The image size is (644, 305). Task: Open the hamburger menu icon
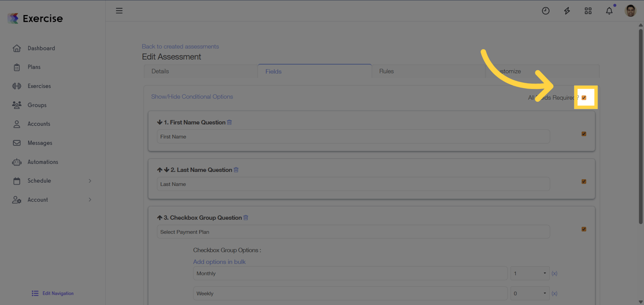(x=119, y=11)
